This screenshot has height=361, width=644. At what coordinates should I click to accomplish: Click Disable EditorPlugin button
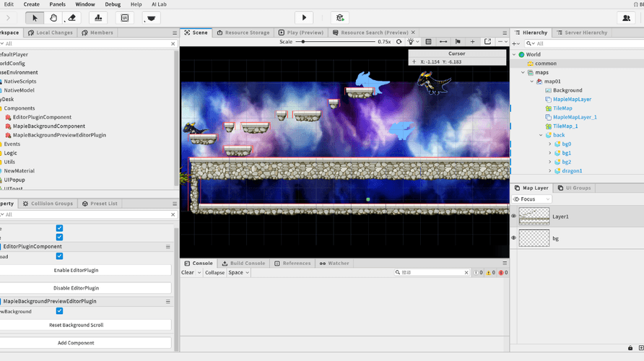(x=76, y=288)
